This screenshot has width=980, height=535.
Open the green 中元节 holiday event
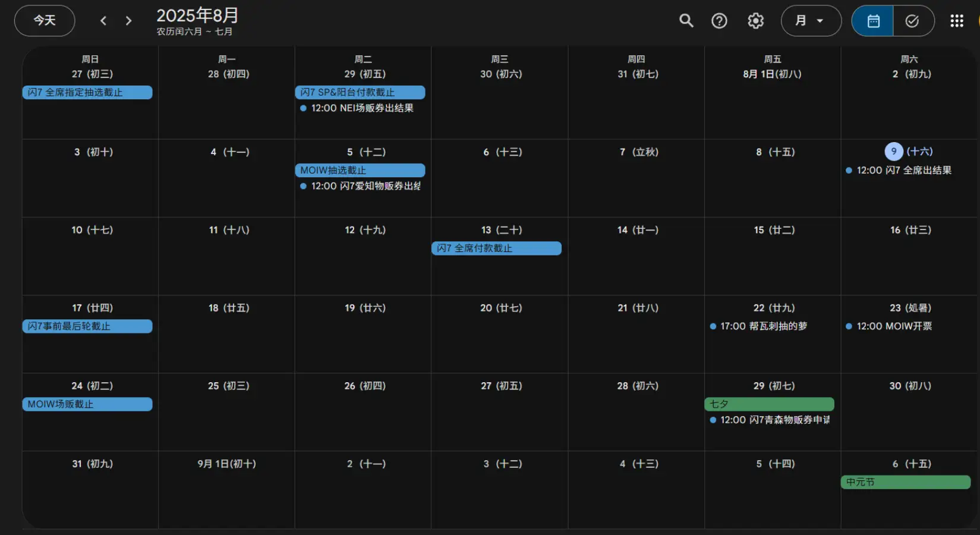905,482
